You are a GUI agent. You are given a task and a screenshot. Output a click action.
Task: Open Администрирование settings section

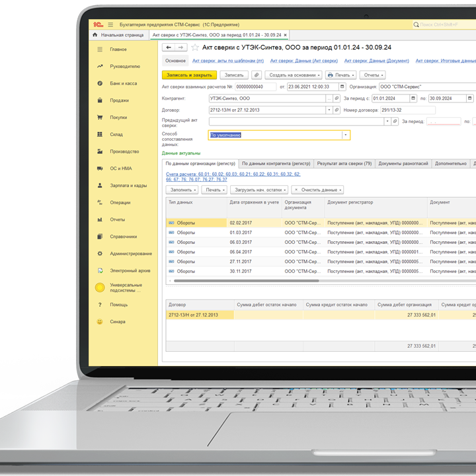click(130, 253)
